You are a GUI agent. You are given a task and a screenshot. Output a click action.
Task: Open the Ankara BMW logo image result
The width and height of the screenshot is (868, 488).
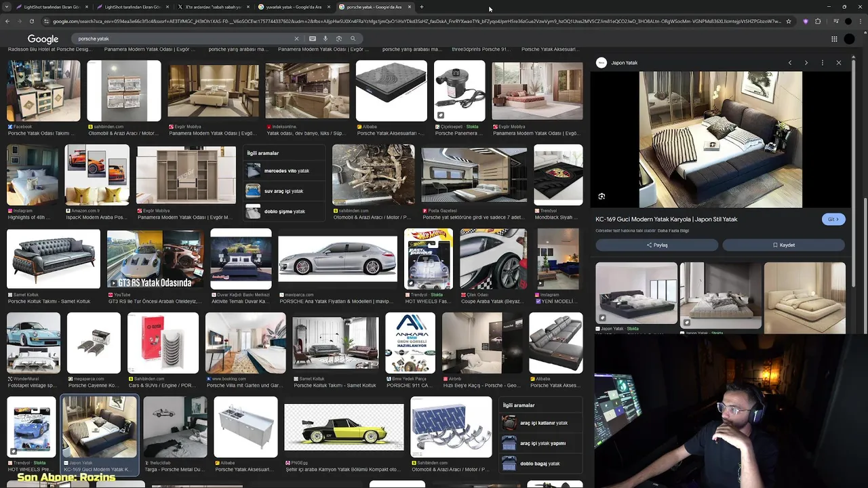click(x=410, y=343)
